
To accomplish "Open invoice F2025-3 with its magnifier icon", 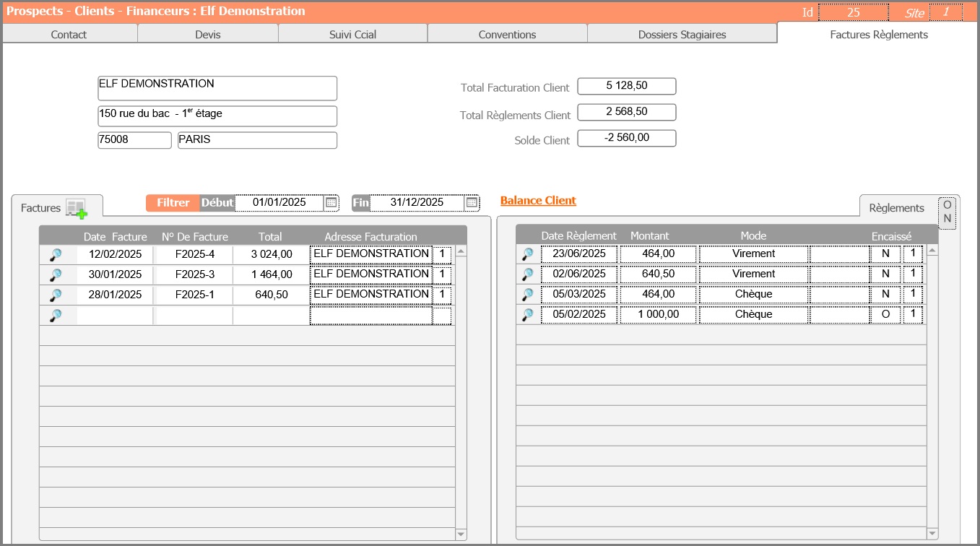I will click(56, 275).
